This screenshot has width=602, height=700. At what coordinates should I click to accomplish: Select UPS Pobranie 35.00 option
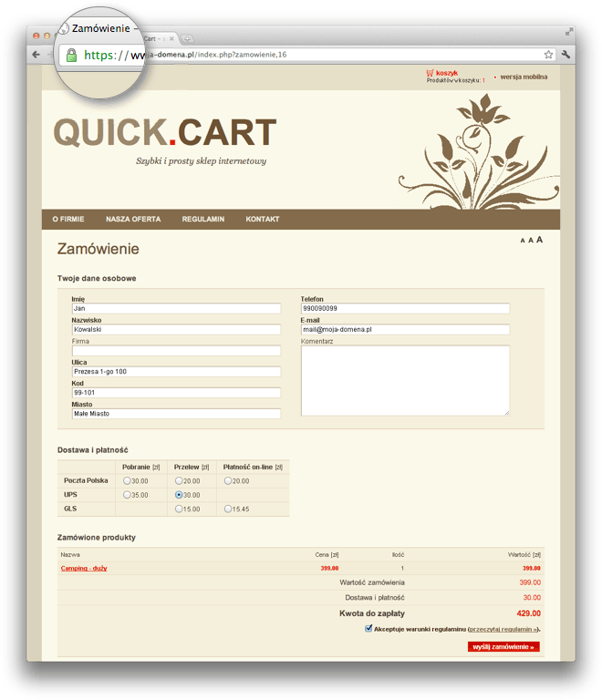pos(127,495)
